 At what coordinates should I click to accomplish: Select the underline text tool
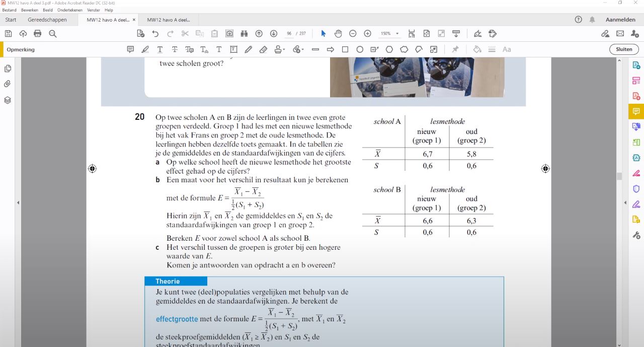pyautogui.click(x=160, y=49)
